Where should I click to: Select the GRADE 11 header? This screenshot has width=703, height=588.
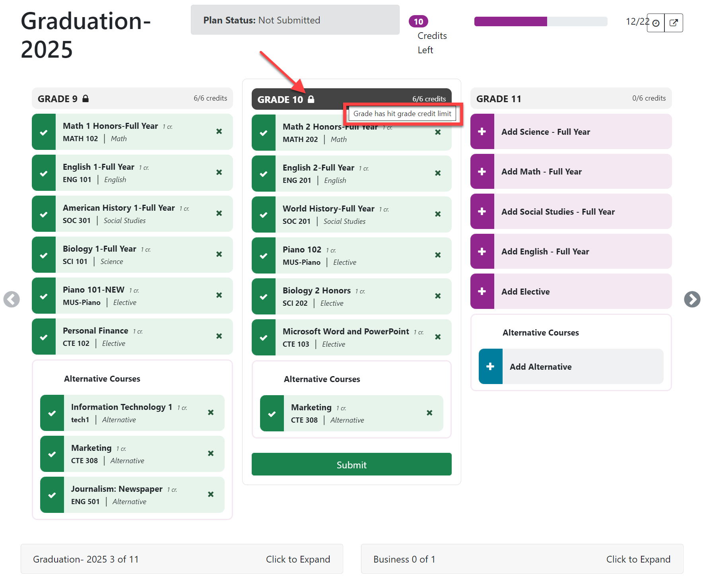tap(571, 98)
